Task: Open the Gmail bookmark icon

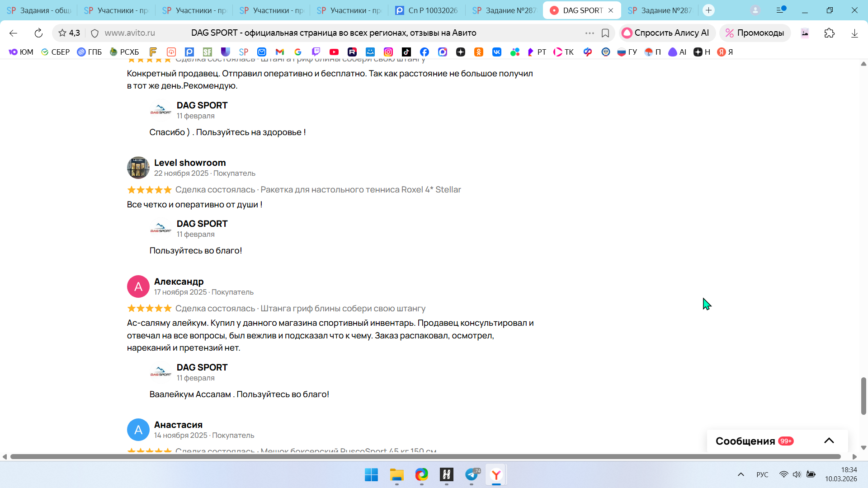Action: click(280, 52)
